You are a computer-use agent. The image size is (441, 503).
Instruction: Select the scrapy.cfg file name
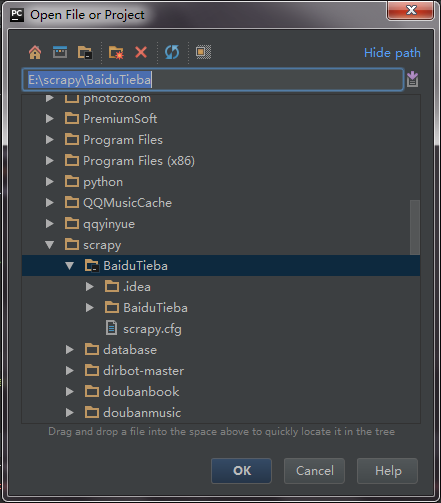coord(152,329)
